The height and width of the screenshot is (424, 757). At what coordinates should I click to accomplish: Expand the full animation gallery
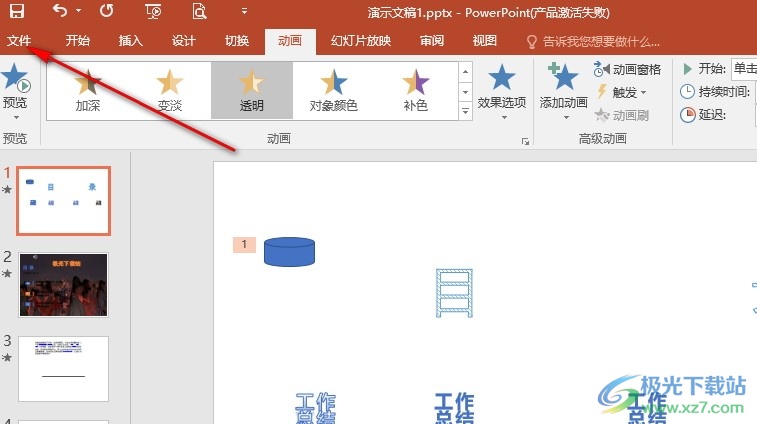point(465,111)
